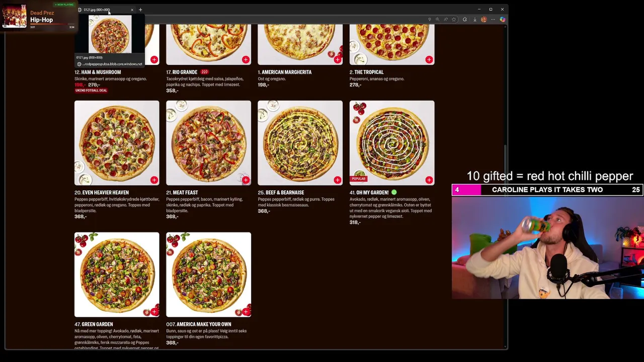Click the chili spice icon beside Rio Grande
Viewport: 644px width, 362px height.
(x=204, y=72)
